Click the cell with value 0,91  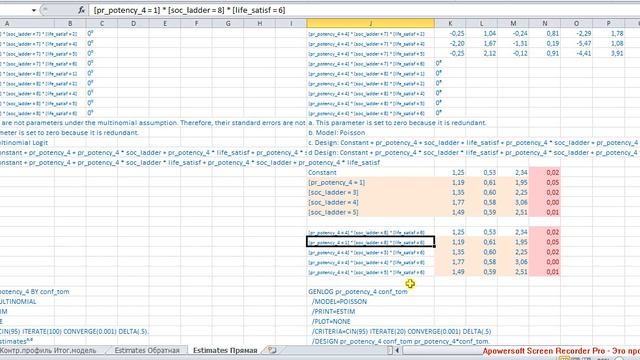(x=544, y=53)
